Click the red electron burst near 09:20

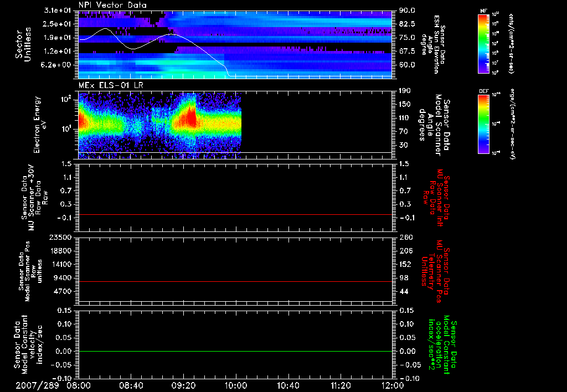coord(188,117)
